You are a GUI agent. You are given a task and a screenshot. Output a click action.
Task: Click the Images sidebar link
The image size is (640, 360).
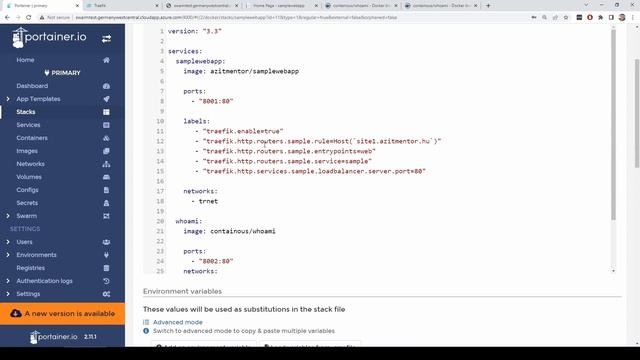[x=27, y=151]
